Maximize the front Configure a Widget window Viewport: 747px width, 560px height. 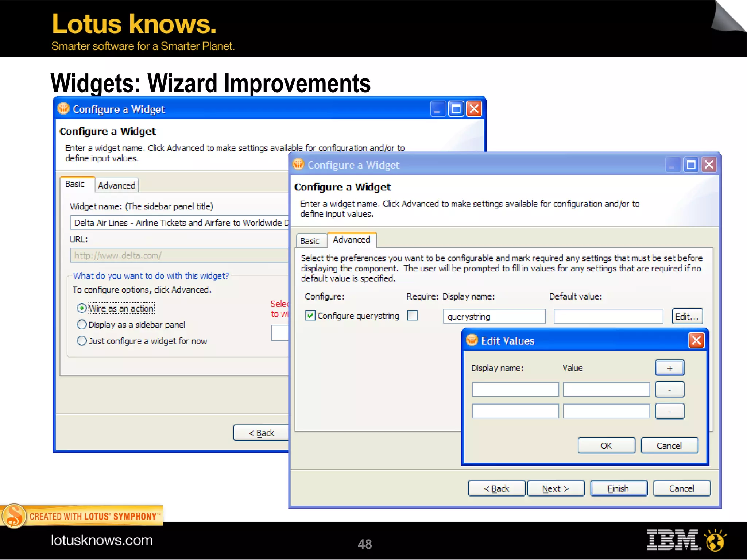[691, 165]
